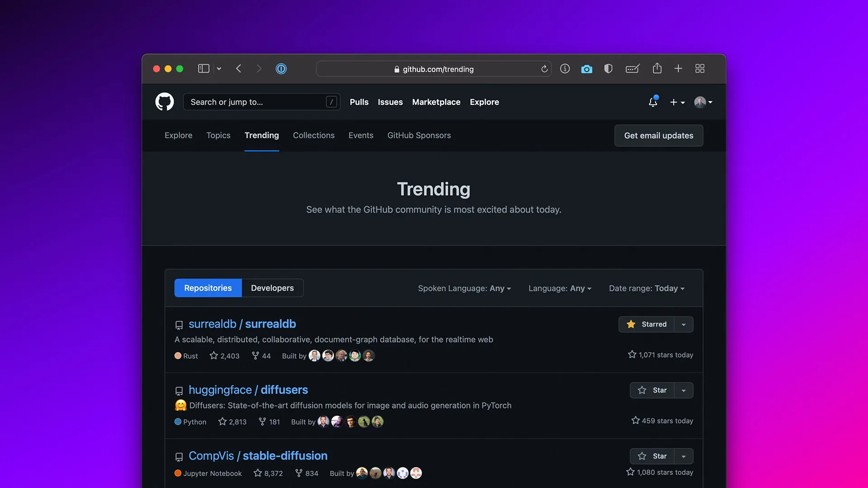Click the share/export icon in toolbar
The height and width of the screenshot is (488, 868).
tap(656, 68)
